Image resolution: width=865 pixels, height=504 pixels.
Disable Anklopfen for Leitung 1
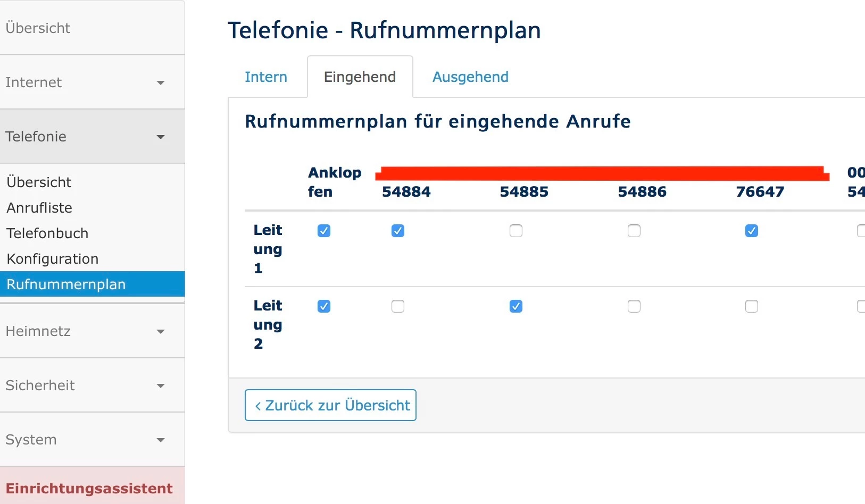tap(324, 231)
